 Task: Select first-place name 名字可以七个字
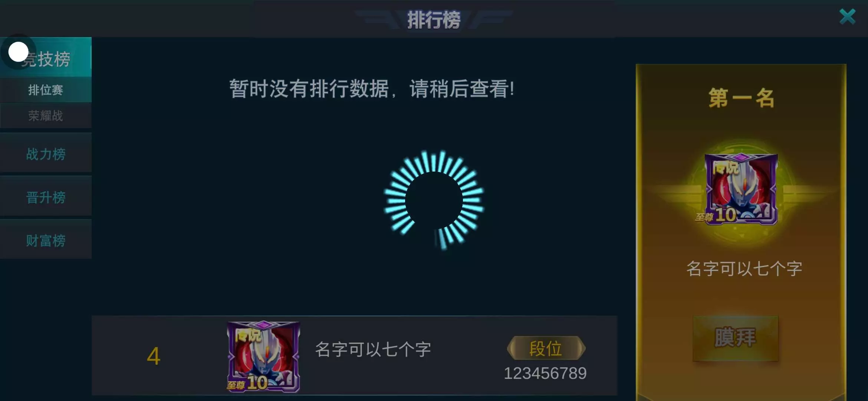pyautogui.click(x=744, y=268)
